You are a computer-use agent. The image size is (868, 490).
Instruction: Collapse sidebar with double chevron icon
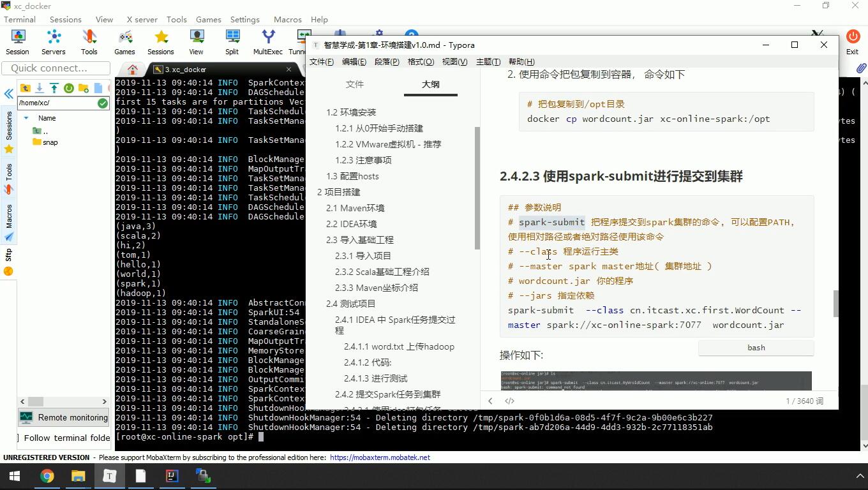9,94
